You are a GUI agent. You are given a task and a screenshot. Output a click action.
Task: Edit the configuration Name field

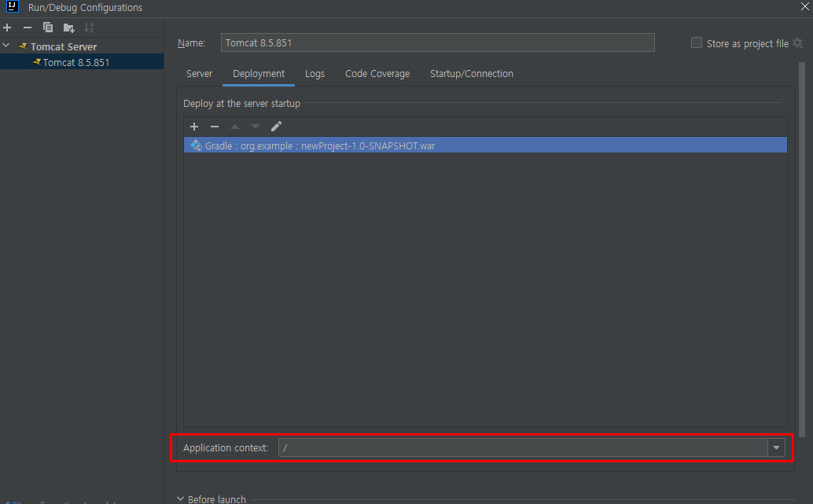click(x=438, y=42)
